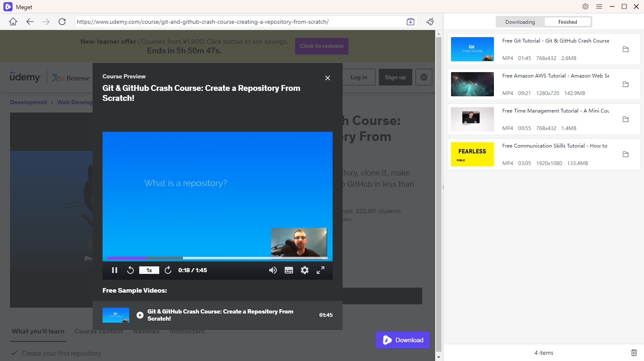Click the panel splitter handle
Screen dimensions: 644x361
pyautogui.click(x=443, y=187)
